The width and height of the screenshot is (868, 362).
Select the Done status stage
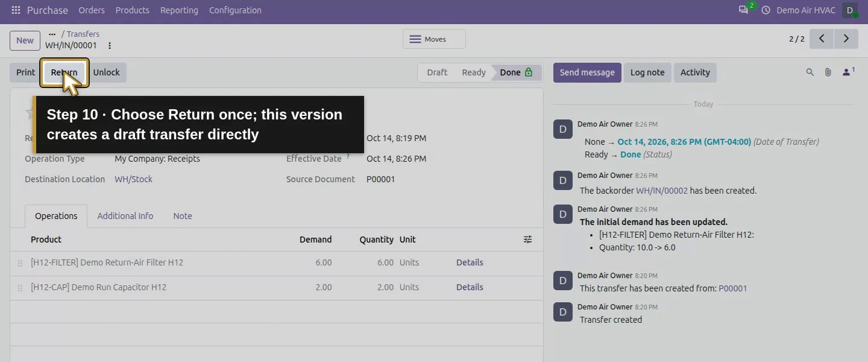coord(516,72)
